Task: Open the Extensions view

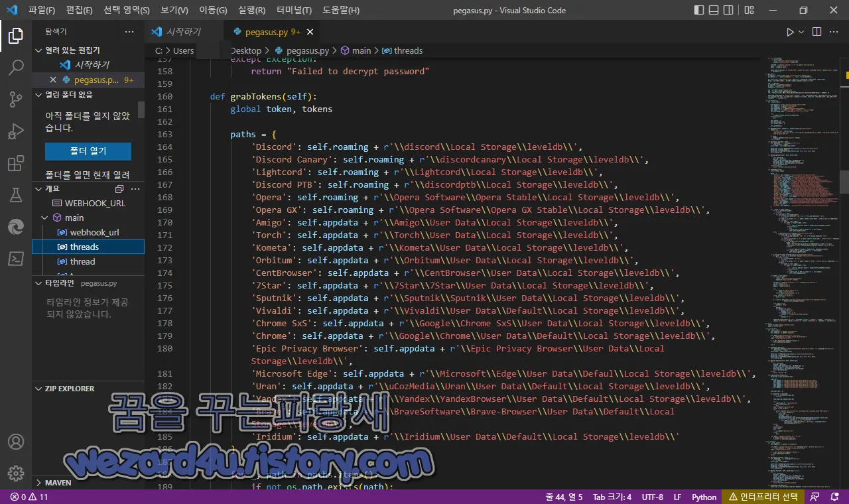Action: [x=16, y=163]
